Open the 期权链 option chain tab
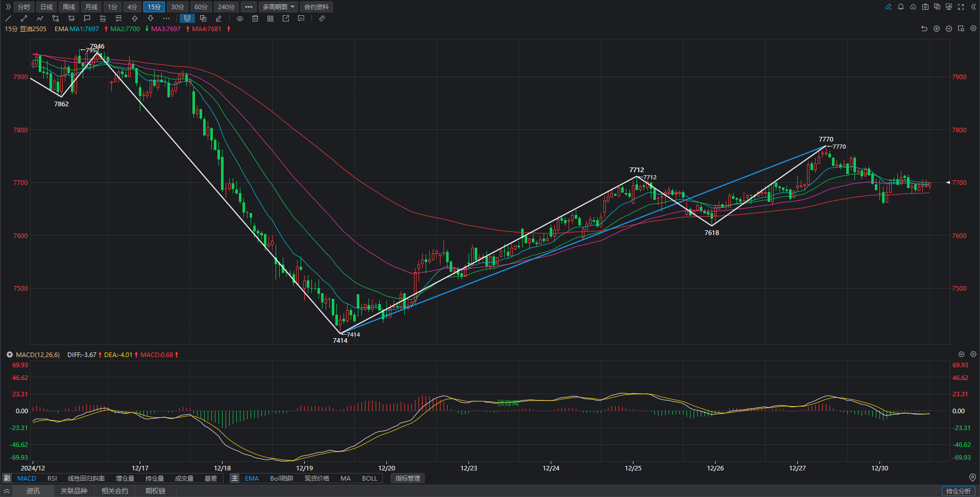980x497 pixels. [155, 491]
